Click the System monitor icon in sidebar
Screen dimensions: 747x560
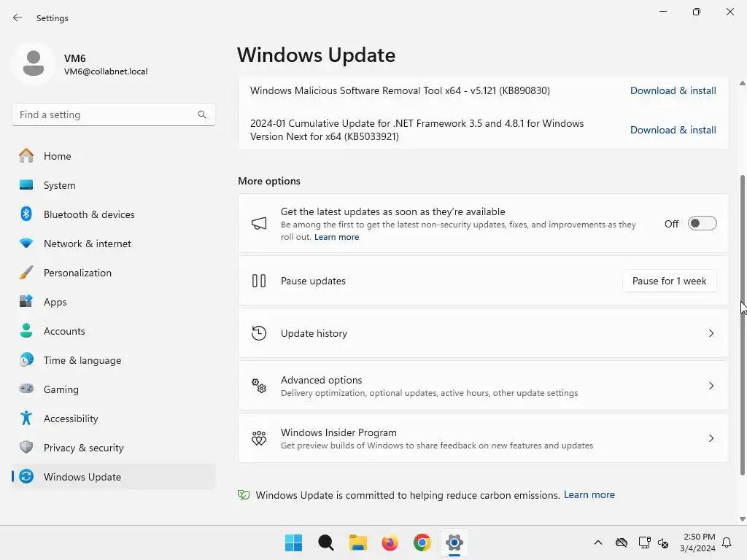click(x=26, y=184)
